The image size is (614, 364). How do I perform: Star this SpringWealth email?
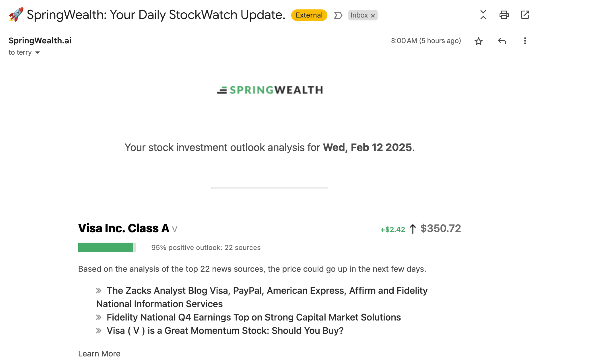click(x=478, y=41)
